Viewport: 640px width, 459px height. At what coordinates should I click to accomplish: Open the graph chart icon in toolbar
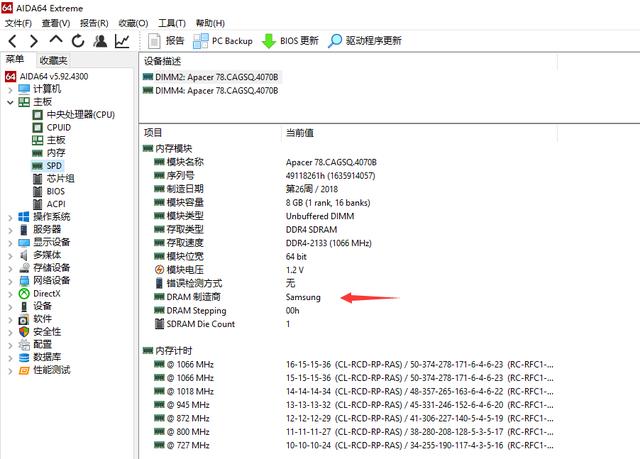click(x=122, y=41)
